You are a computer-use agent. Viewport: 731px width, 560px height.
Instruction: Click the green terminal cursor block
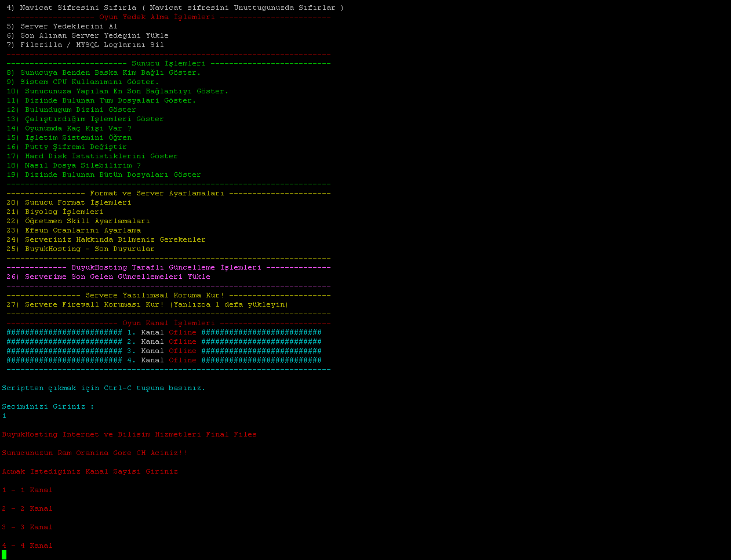(x=4, y=555)
